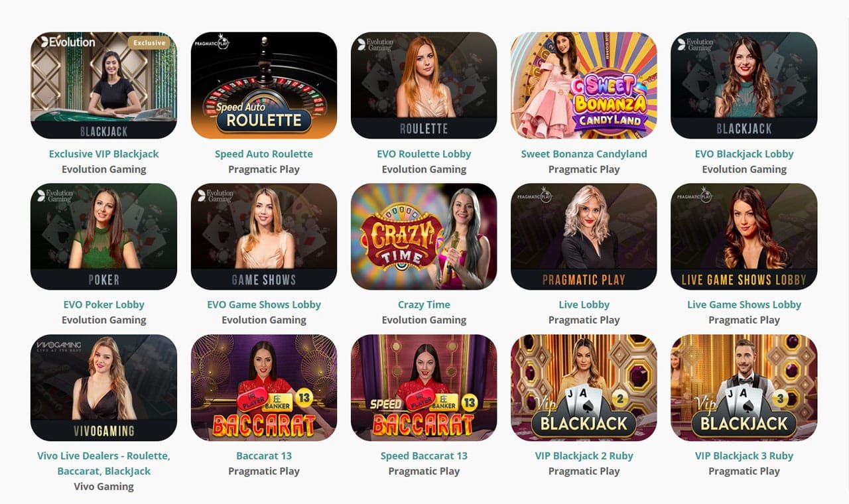Go to the Live Game Shows Lobby link

[744, 305]
